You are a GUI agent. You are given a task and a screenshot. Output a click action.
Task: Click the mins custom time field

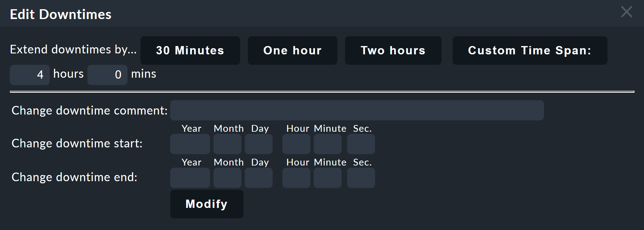[107, 75]
